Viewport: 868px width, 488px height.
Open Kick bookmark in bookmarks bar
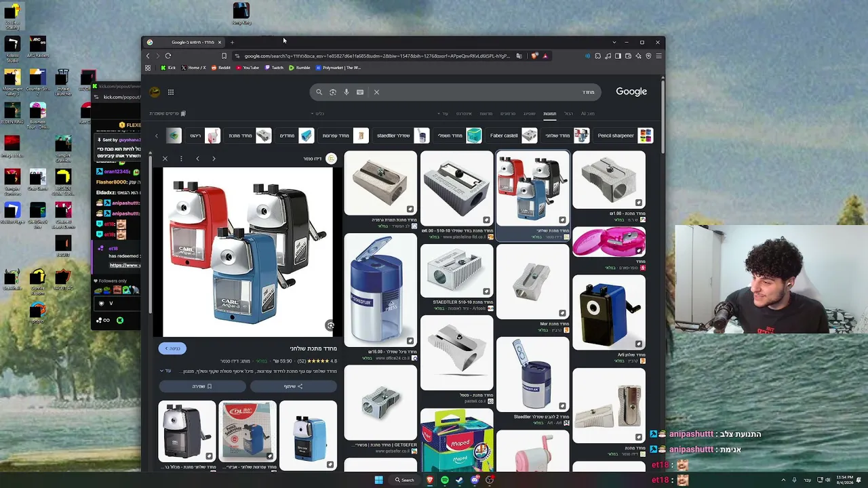168,68
